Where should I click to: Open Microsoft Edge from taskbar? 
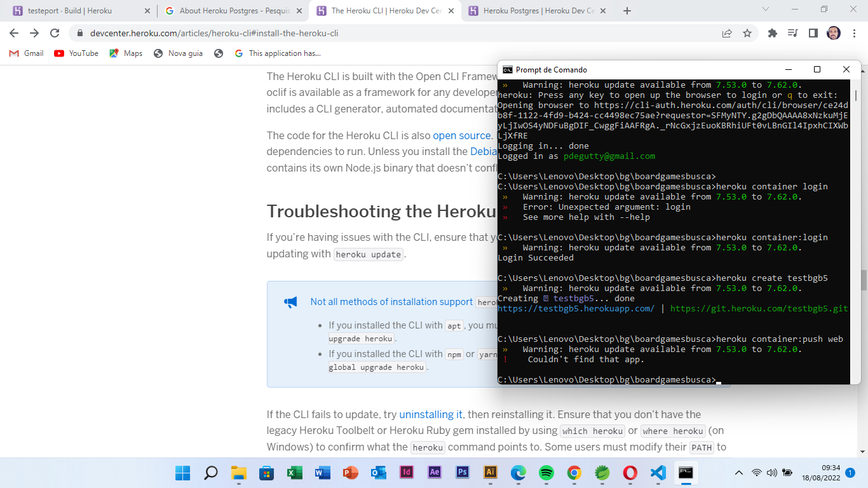[x=519, y=473]
